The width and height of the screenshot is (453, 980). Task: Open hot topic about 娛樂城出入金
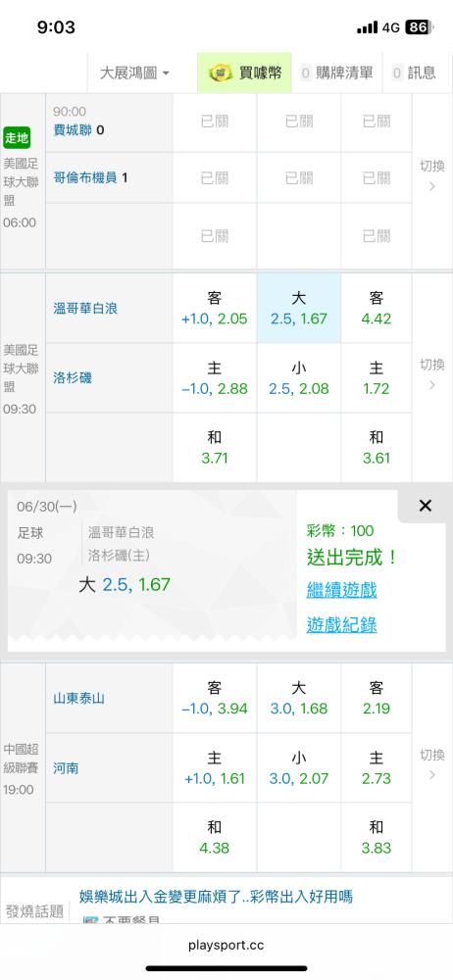(x=216, y=898)
